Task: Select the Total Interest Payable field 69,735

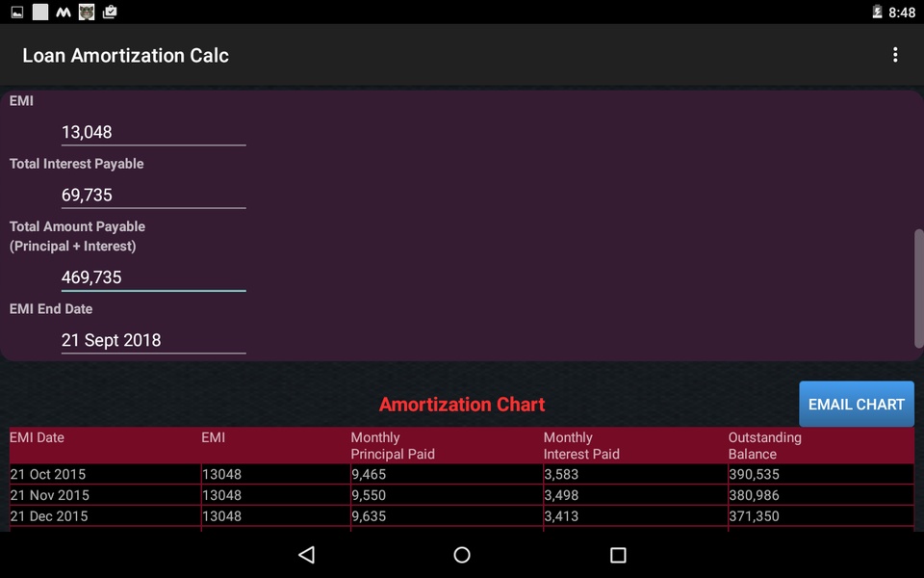Action: 153,195
